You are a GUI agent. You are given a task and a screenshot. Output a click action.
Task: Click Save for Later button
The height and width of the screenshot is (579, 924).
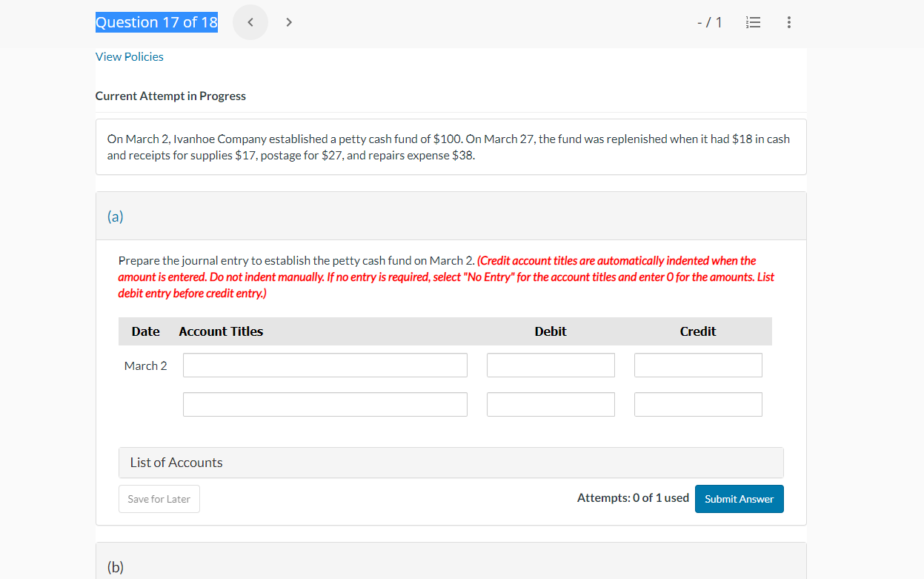pyautogui.click(x=159, y=499)
